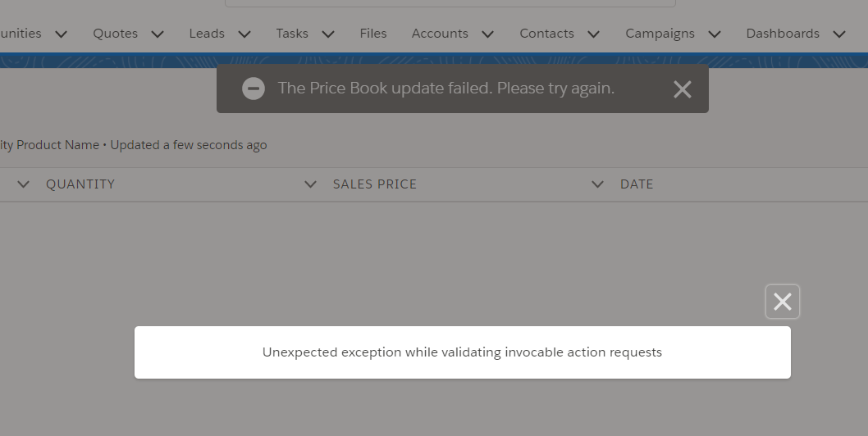This screenshot has height=436, width=868.
Task: Open the Quotes tab dropdown chevron
Action: tap(158, 34)
